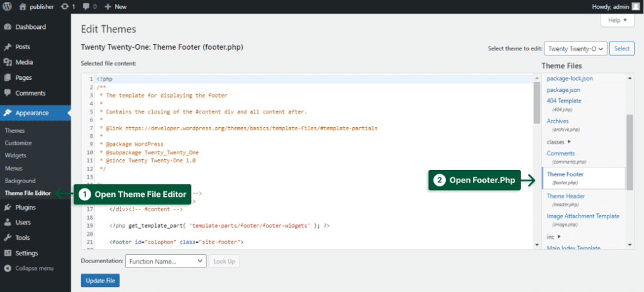The width and height of the screenshot is (644, 292).
Task: Open Widgets submenu link
Action: tap(16, 155)
